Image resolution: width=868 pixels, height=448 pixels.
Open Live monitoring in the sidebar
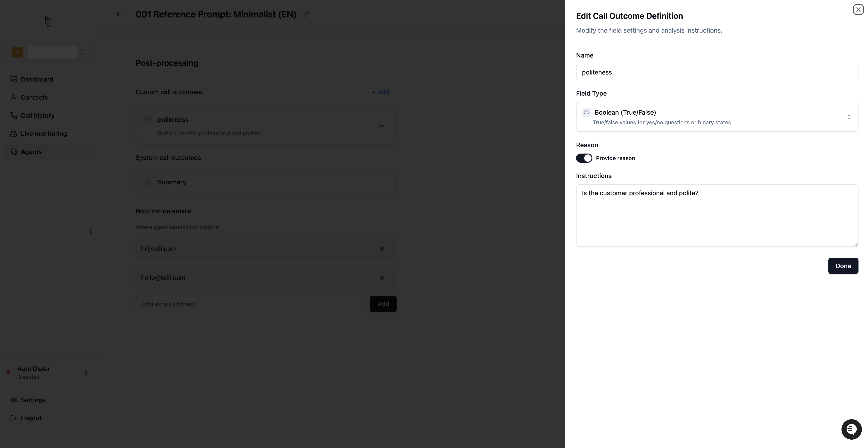(44, 134)
